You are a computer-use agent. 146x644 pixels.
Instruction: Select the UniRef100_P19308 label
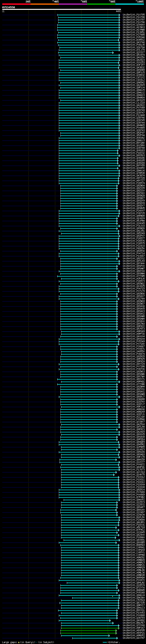point(134,487)
